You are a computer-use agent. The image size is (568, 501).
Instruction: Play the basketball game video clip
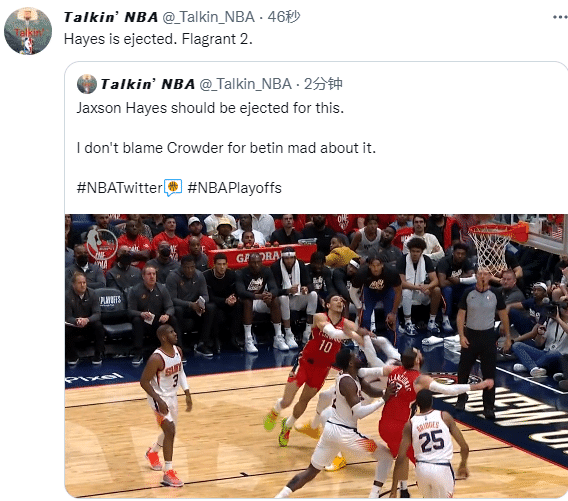316,356
